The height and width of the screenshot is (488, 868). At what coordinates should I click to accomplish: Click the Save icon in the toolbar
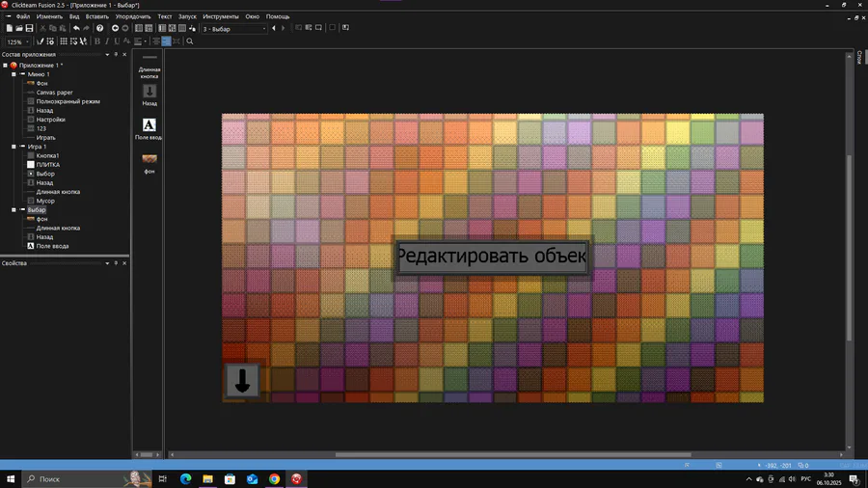(30, 28)
